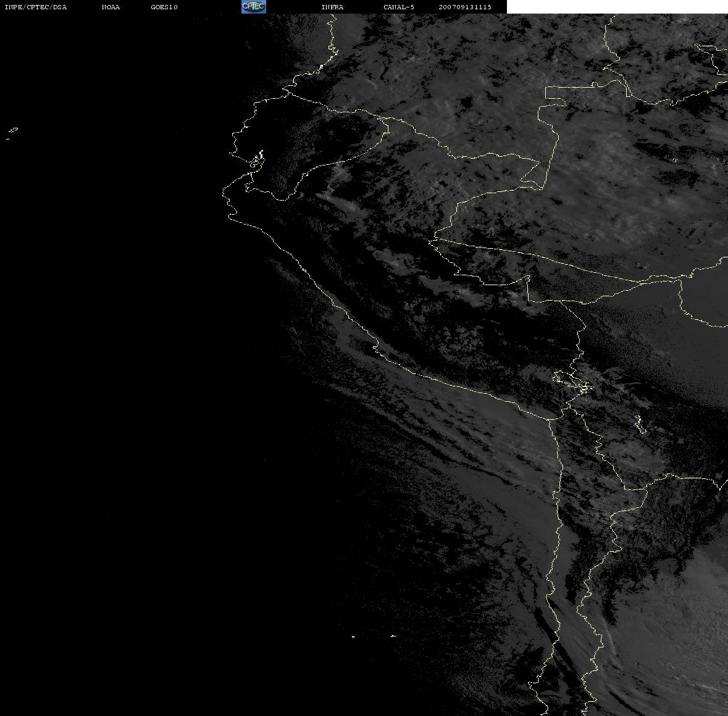Click the INPE/CPTEC/DSA header text
The width and height of the screenshot is (728, 716).
(x=36, y=7)
